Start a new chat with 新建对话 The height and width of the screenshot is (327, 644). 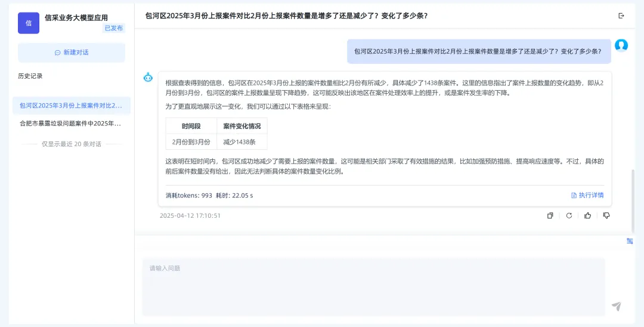pos(72,53)
